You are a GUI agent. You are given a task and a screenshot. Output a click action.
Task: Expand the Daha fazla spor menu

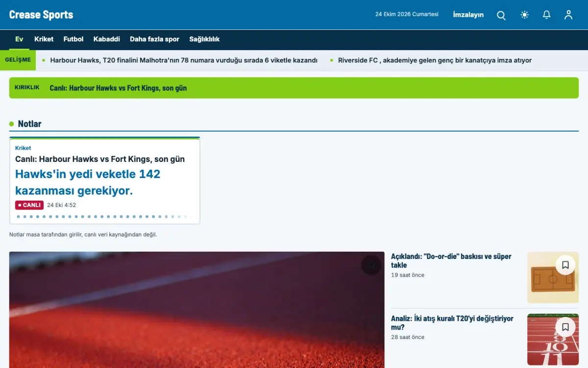[x=154, y=39]
